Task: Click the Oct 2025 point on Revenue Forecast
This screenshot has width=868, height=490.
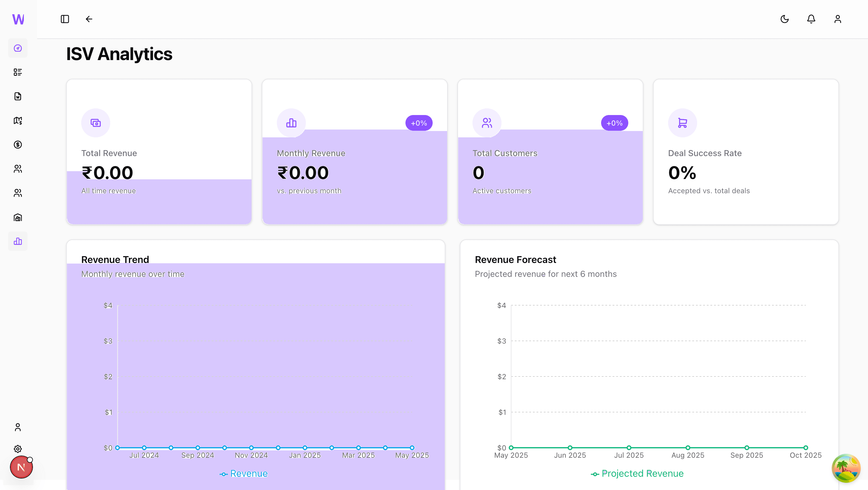Action: point(806,448)
